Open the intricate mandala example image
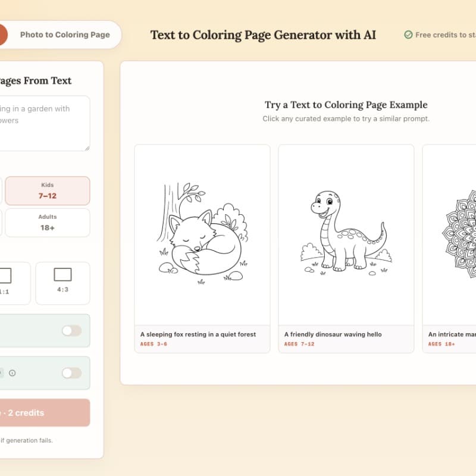Viewport: 476px width, 476px height. pos(450,234)
